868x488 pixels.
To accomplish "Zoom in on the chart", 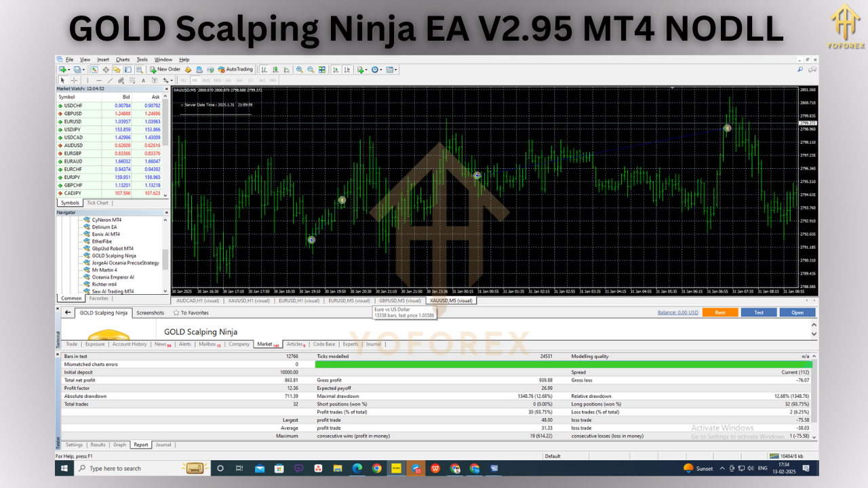I will click(x=299, y=69).
